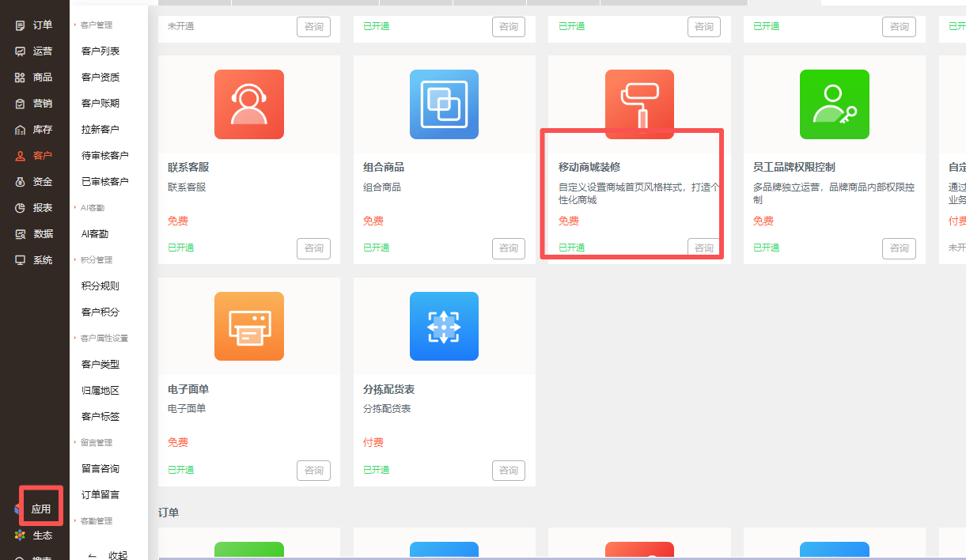The width and height of the screenshot is (966, 560).
Task: Open 归属地区 in the submenu
Action: pos(100,391)
